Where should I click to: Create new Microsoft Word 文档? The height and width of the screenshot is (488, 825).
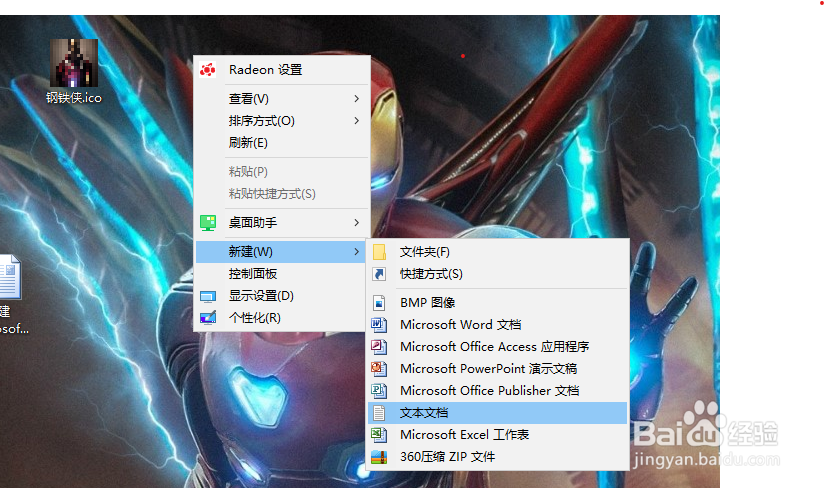tap(497, 325)
